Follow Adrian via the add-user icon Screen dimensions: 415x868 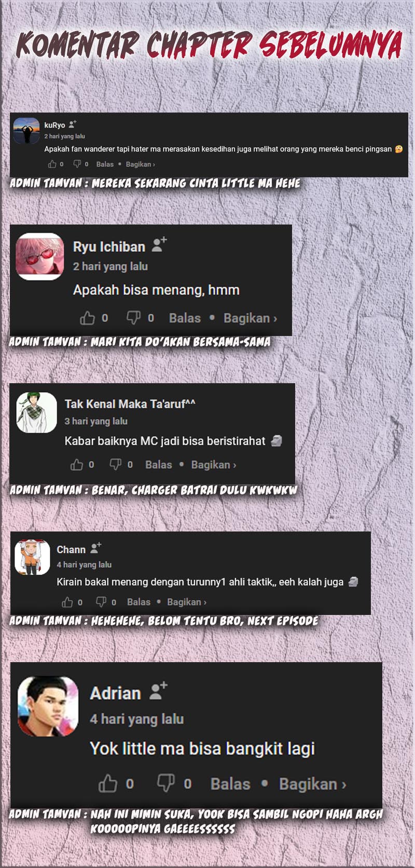tap(159, 691)
